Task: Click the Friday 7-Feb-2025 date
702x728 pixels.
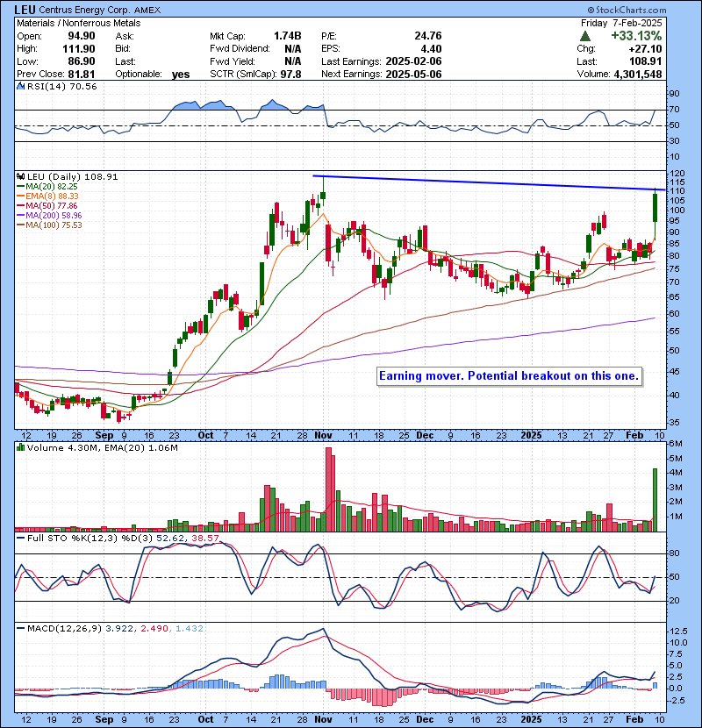Action: (x=621, y=23)
